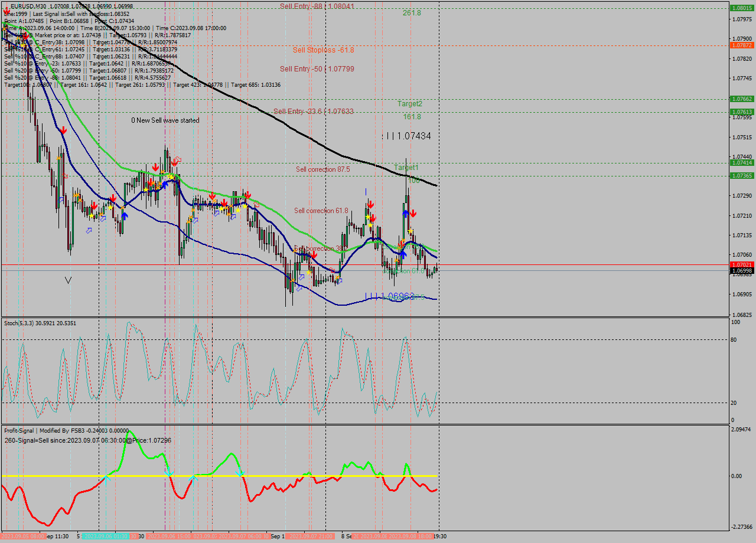Click a hollow blue outline arrow near the lows

point(89,230)
